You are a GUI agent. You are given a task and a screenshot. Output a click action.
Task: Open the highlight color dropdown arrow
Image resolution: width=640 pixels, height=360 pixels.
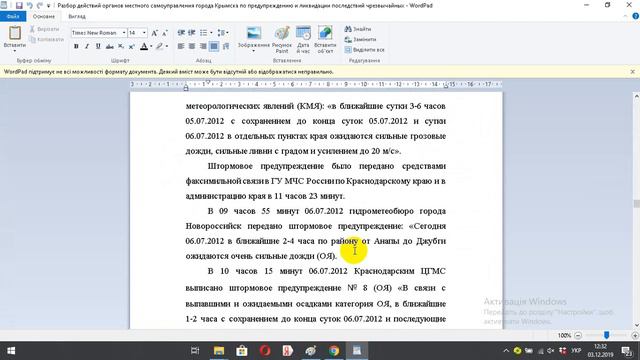click(167, 47)
